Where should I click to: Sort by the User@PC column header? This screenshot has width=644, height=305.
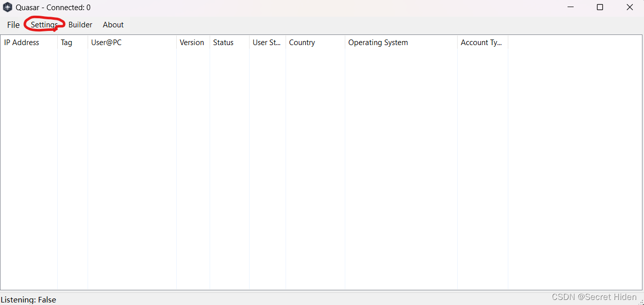point(132,43)
